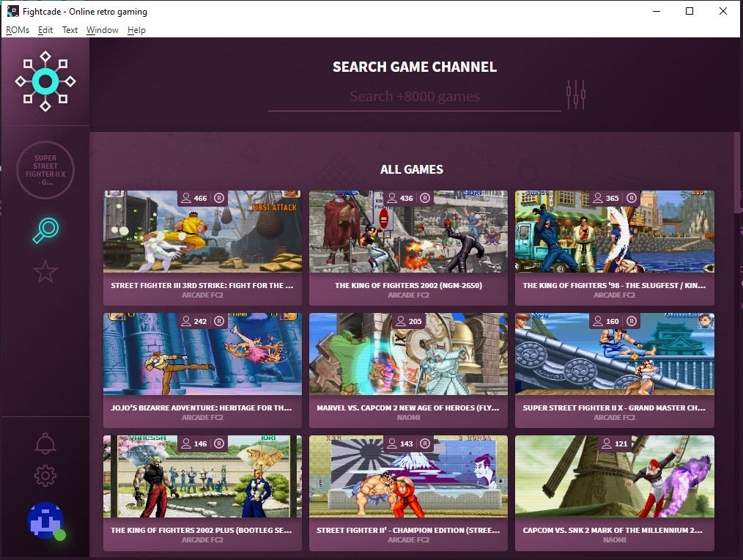Open Super Street Fighter II X Grand Master thumbnail
Image resolution: width=743 pixels, height=560 pixels.
[615, 354]
